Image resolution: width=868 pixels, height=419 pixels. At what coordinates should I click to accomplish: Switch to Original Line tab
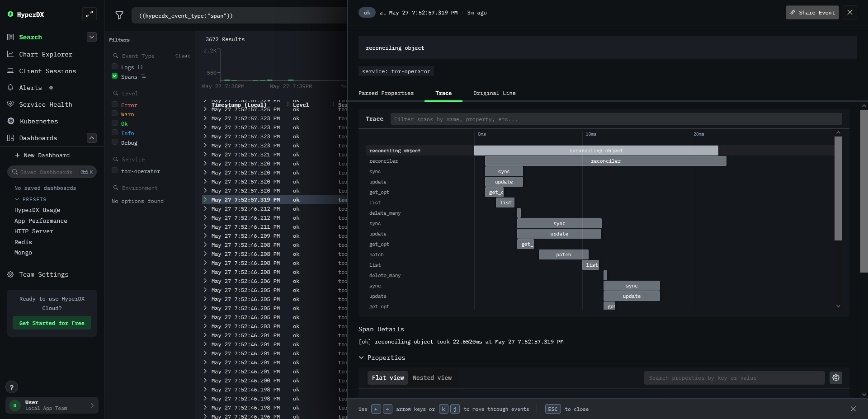(x=495, y=93)
